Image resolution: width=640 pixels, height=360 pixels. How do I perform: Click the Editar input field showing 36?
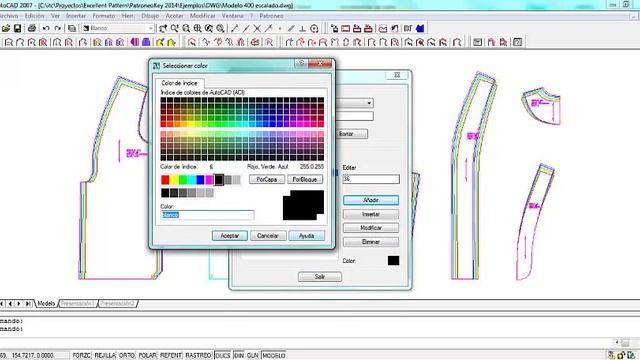pos(371,179)
